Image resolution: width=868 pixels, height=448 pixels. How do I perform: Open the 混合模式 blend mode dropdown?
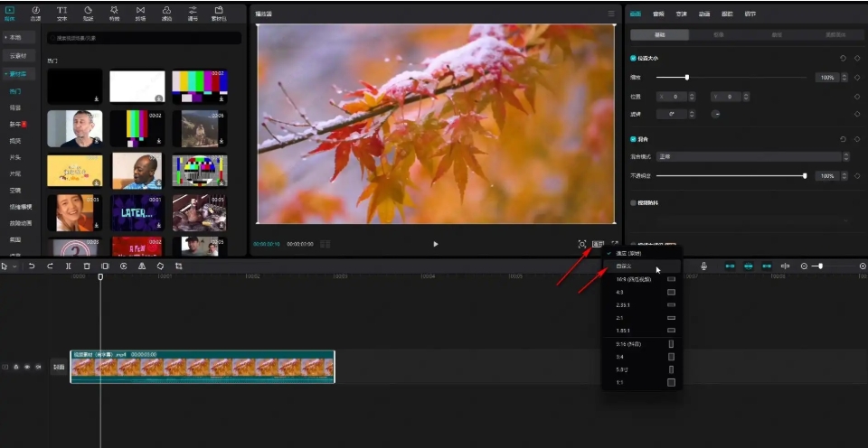click(x=752, y=156)
